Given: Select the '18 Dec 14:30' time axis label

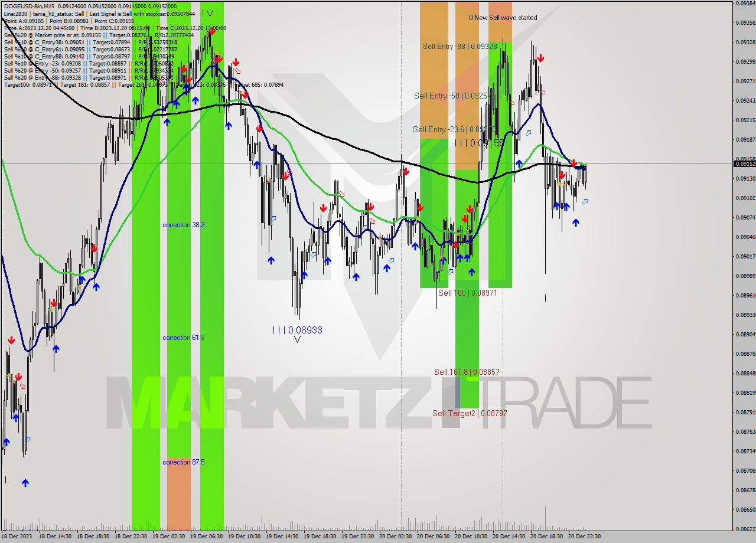Looking at the screenshot, I should click(56, 537).
